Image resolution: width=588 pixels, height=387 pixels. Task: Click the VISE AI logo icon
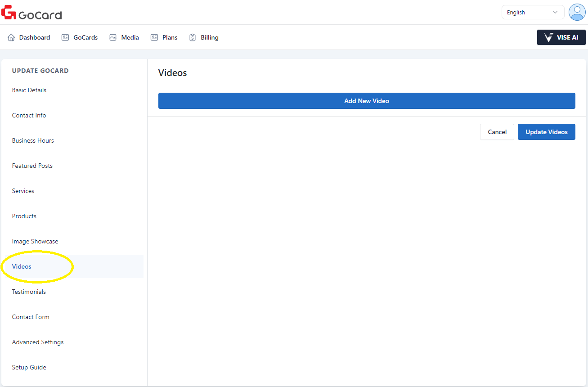click(548, 37)
